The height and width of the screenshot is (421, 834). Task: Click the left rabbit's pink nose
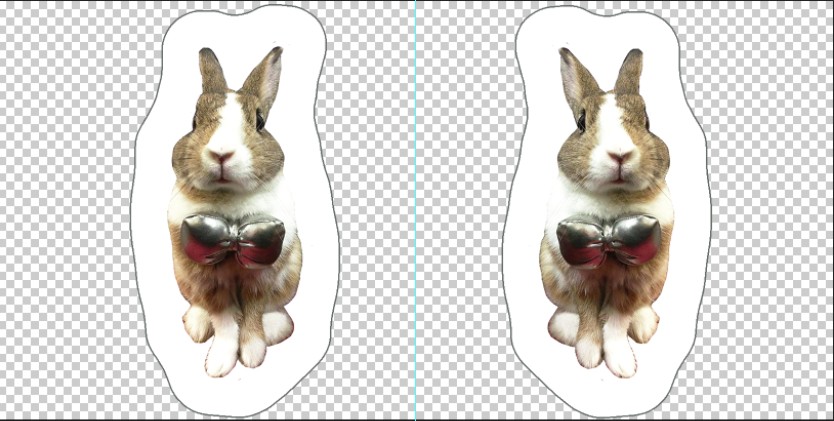pyautogui.click(x=220, y=157)
